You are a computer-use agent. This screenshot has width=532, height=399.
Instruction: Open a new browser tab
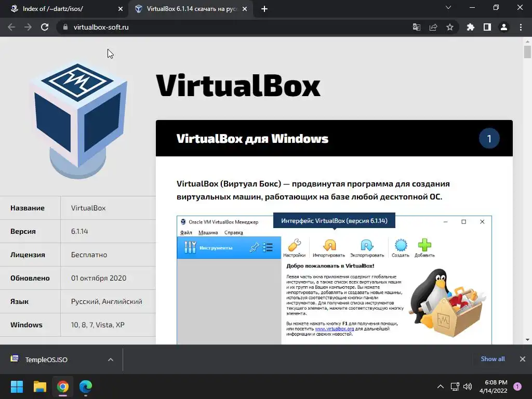[x=264, y=9]
